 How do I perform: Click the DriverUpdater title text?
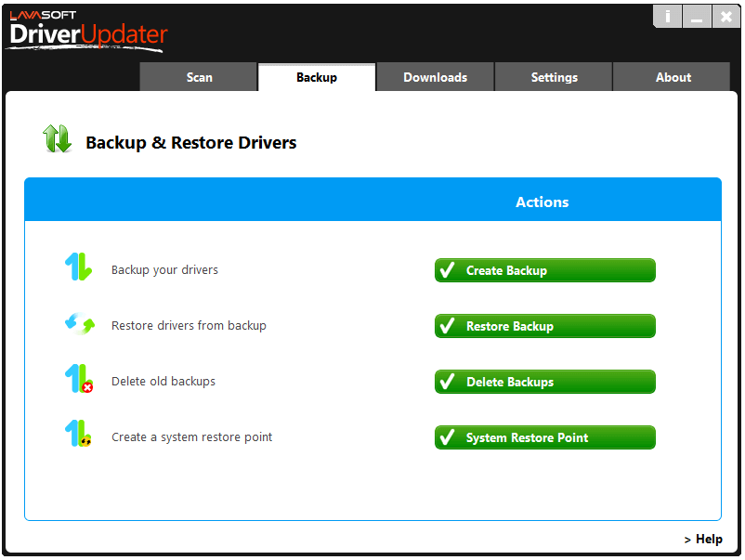(88, 37)
